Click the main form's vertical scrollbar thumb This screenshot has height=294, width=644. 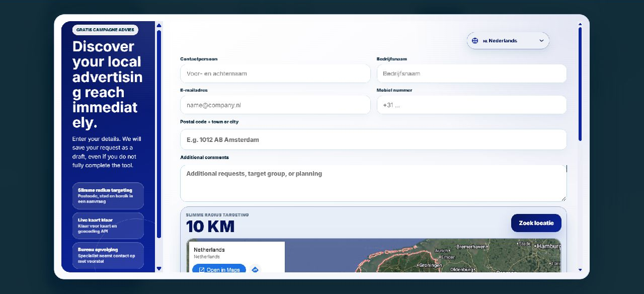pyautogui.click(x=580, y=84)
